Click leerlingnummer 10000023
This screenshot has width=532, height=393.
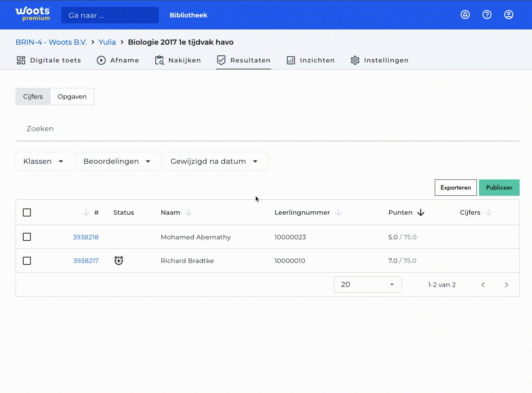tap(290, 237)
